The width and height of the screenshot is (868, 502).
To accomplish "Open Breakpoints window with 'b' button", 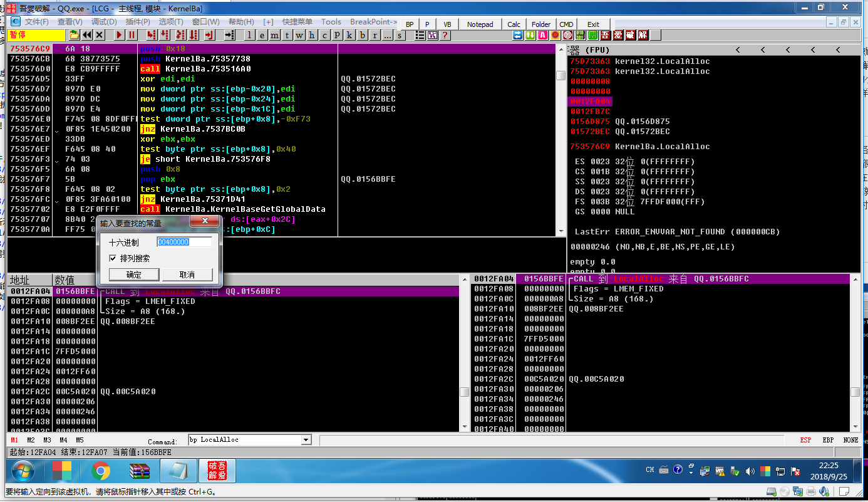I will coord(362,35).
